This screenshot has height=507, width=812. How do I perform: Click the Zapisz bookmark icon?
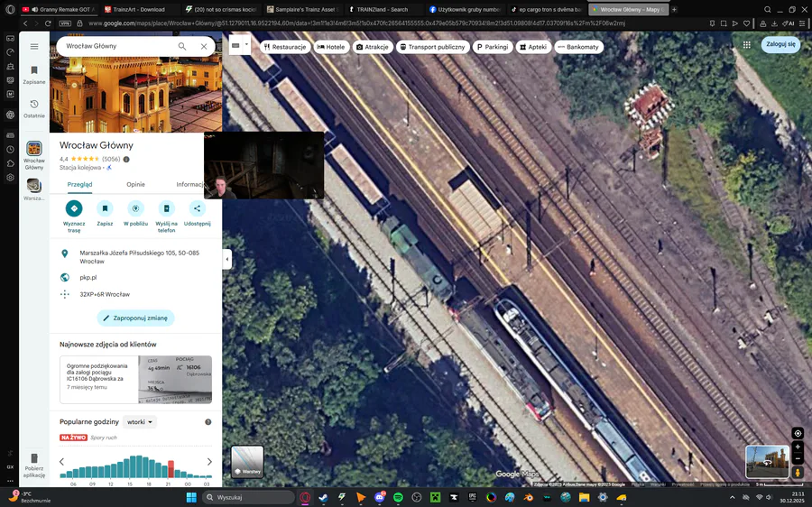coord(105,208)
